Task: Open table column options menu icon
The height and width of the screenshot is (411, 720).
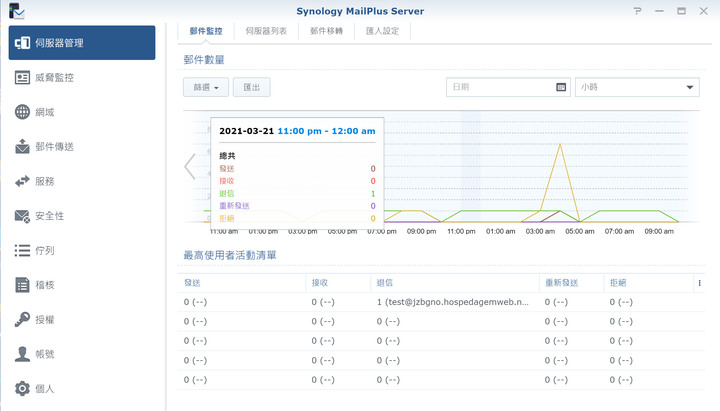Action: tap(699, 283)
